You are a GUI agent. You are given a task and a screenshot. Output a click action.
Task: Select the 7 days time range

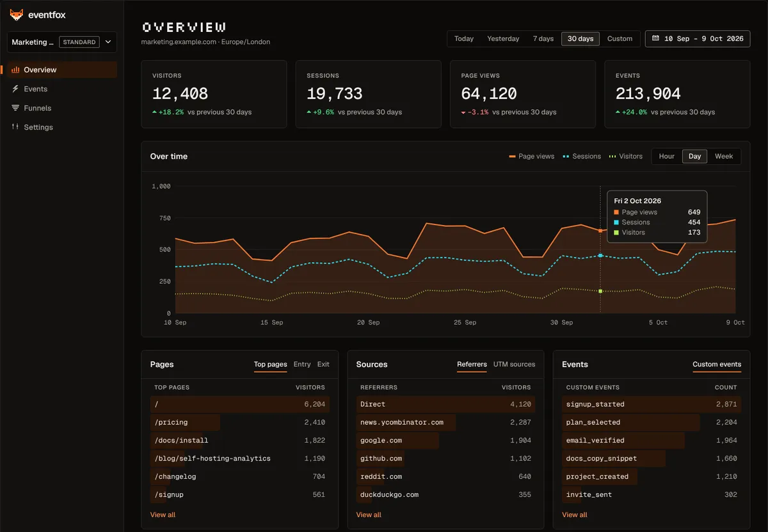click(x=543, y=38)
